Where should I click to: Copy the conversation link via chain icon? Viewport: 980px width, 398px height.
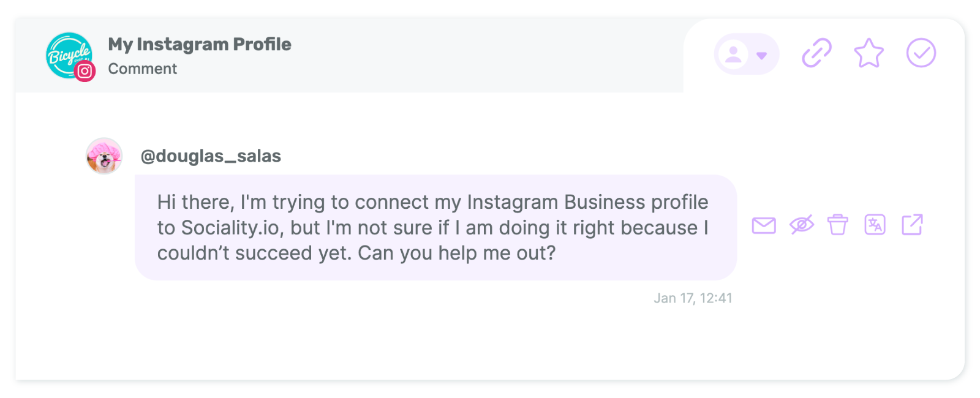pos(817,53)
